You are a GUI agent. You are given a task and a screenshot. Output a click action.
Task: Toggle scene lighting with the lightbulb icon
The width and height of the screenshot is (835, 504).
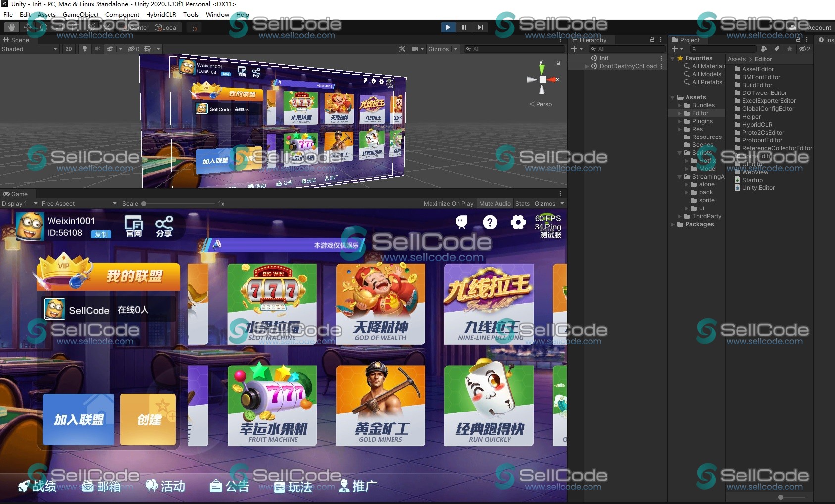click(x=85, y=49)
